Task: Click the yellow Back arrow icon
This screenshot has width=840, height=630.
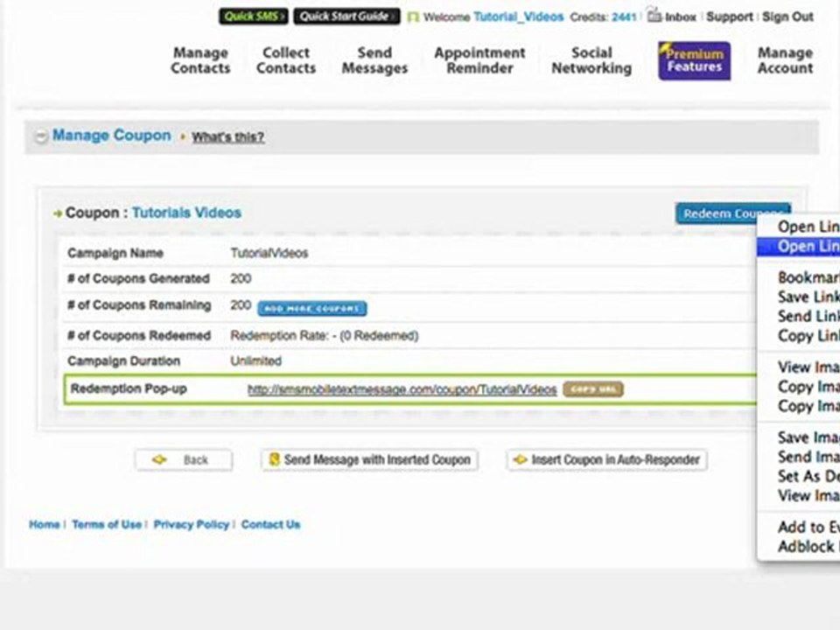Action: (159, 459)
